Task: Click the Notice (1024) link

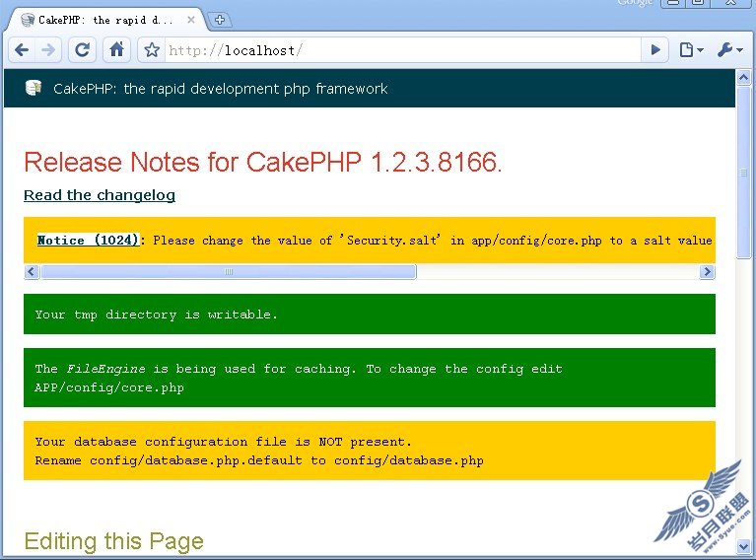Action: click(x=89, y=240)
